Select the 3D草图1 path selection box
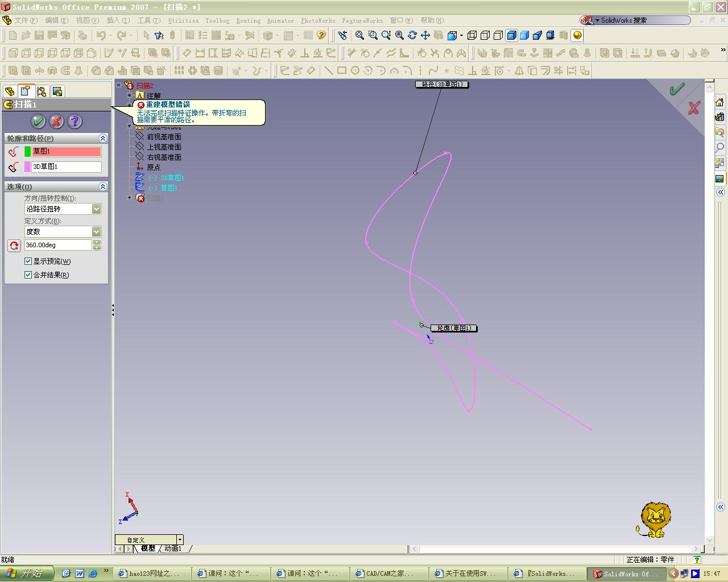 [x=67, y=167]
